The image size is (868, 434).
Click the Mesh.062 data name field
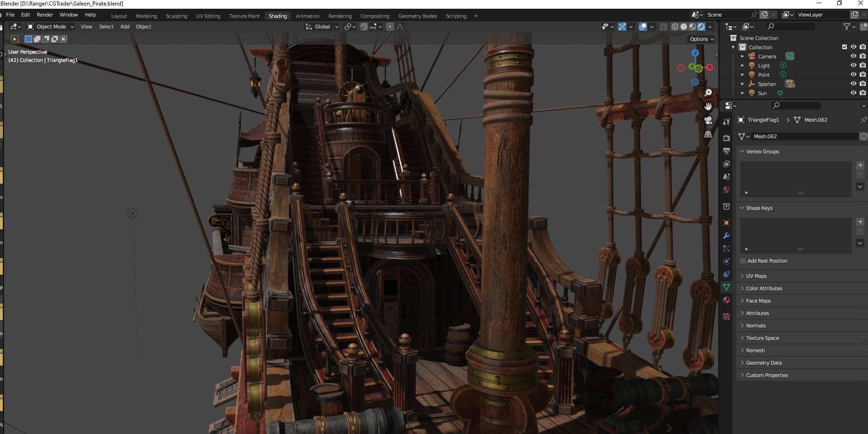pos(804,136)
